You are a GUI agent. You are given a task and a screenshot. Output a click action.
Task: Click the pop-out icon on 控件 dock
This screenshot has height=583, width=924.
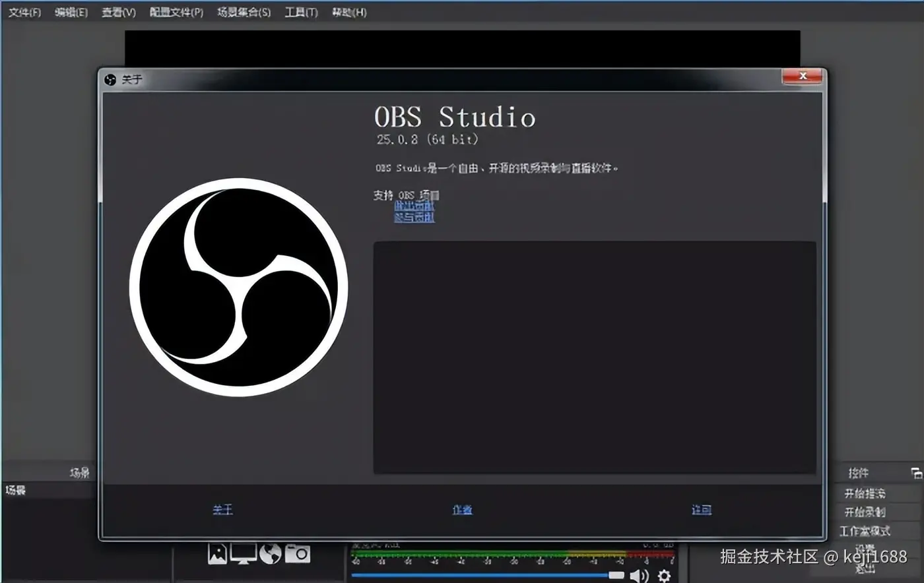[916, 473]
